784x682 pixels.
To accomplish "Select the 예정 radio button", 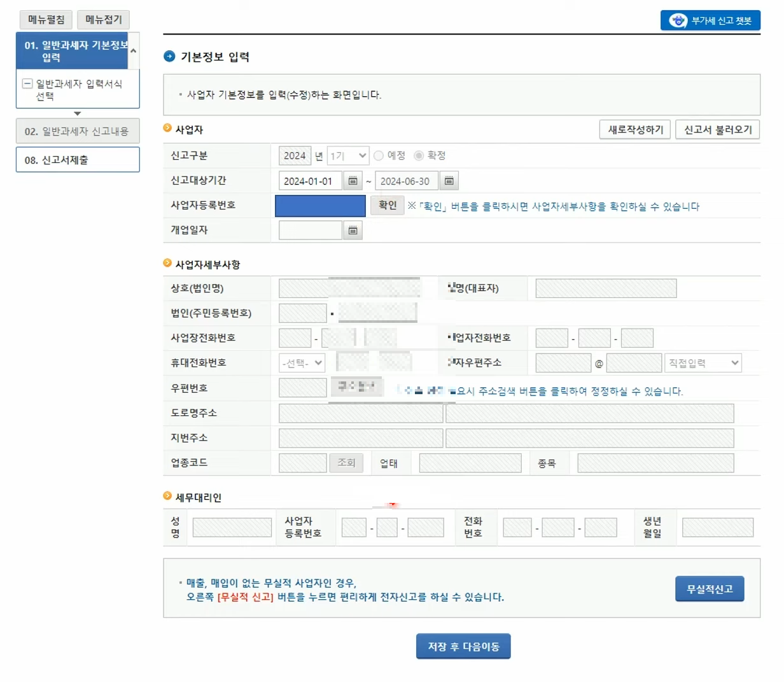I will 379,155.
